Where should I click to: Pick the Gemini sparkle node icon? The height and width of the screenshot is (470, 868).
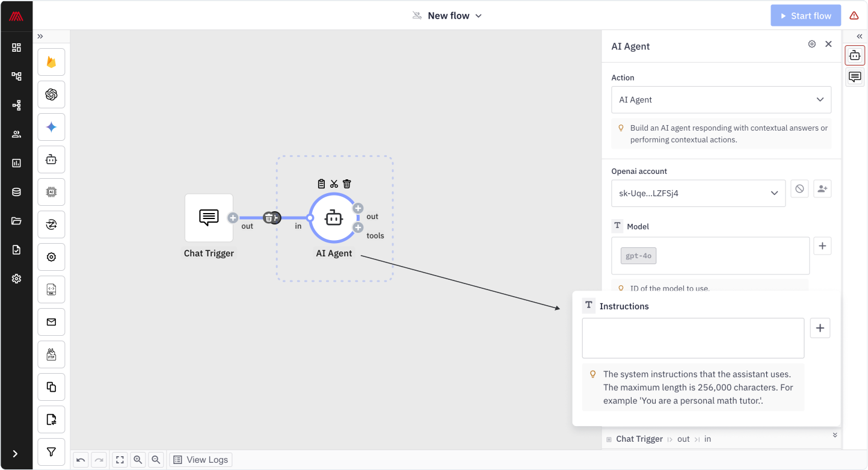coord(51,127)
